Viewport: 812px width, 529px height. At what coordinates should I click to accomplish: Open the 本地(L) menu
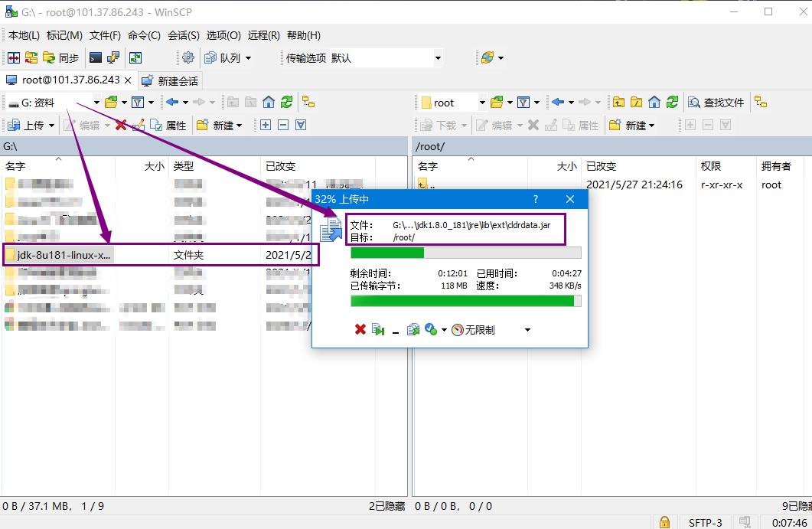coord(24,35)
